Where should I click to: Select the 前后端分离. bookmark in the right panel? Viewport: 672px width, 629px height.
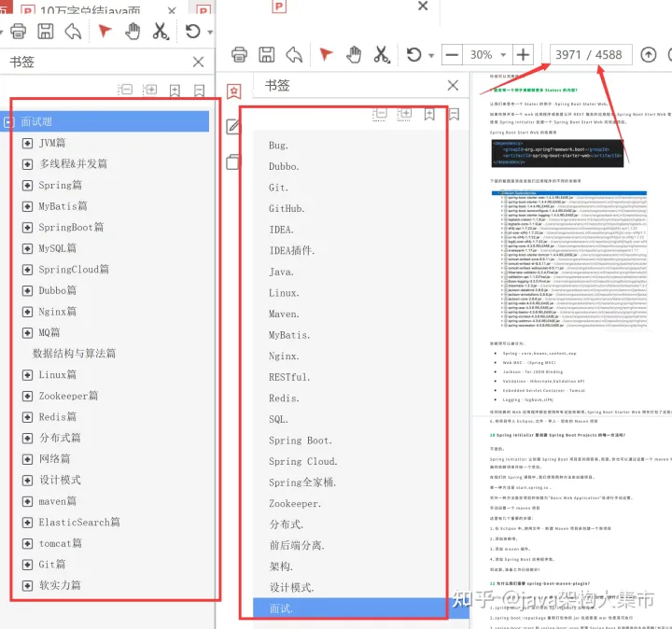point(297,545)
